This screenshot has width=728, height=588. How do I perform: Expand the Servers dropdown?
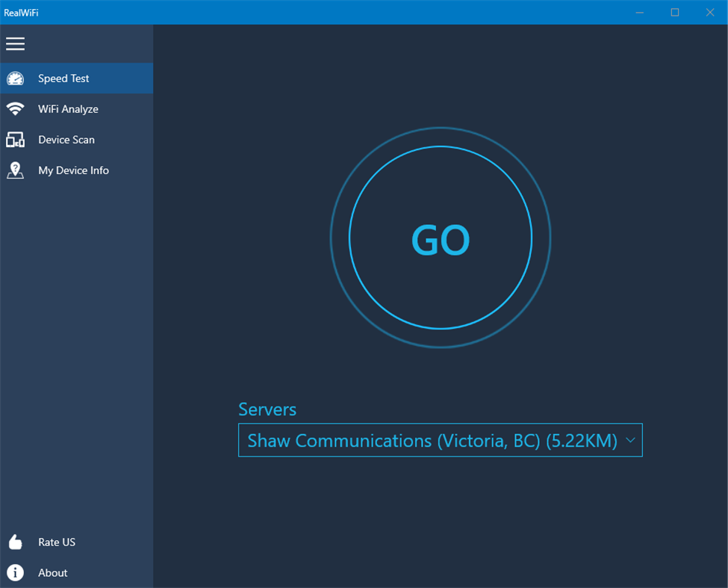(440, 440)
